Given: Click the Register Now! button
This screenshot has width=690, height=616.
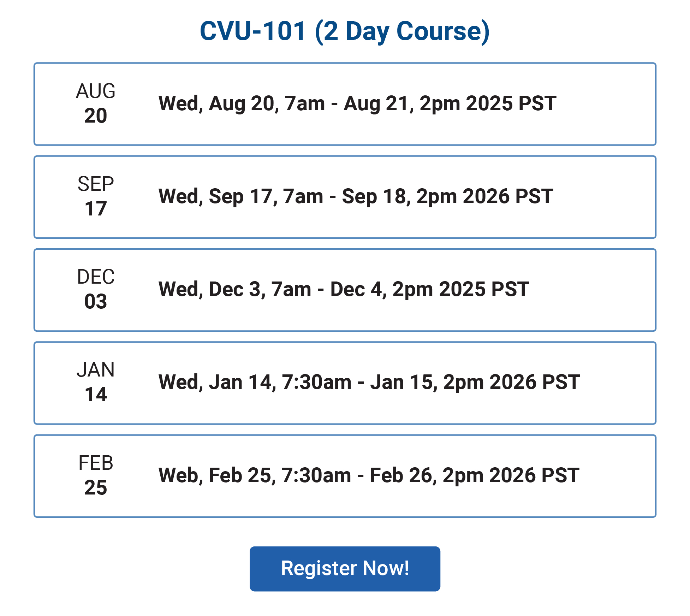Looking at the screenshot, I should (x=345, y=569).
